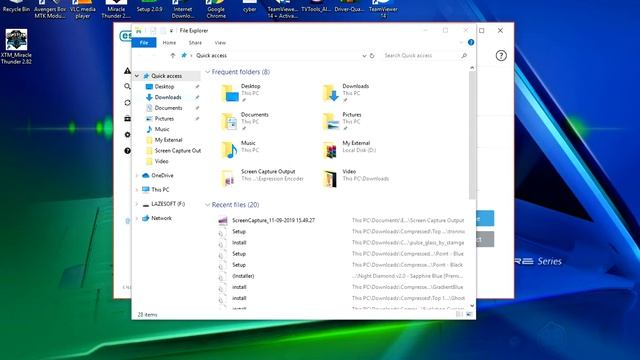Select the Music folder icon in Frequent folders

[x=229, y=150]
